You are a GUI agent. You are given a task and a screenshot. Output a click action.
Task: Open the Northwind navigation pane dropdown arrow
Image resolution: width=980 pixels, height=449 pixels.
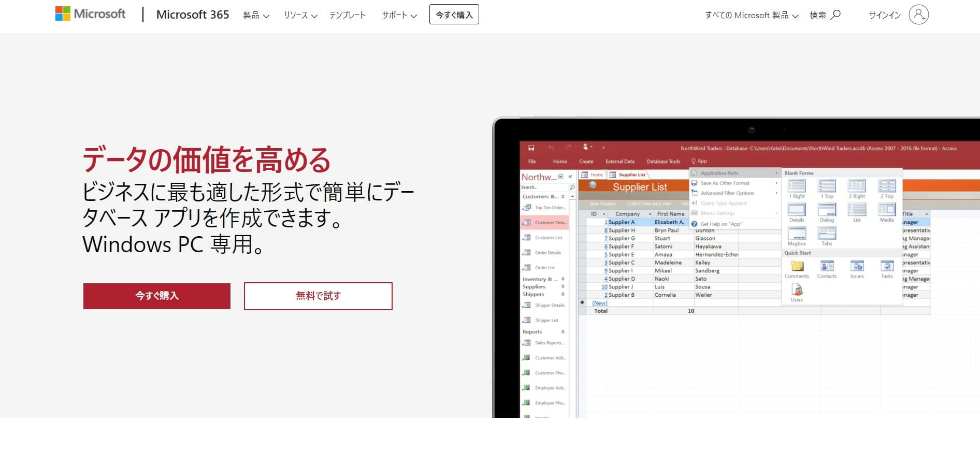click(560, 177)
